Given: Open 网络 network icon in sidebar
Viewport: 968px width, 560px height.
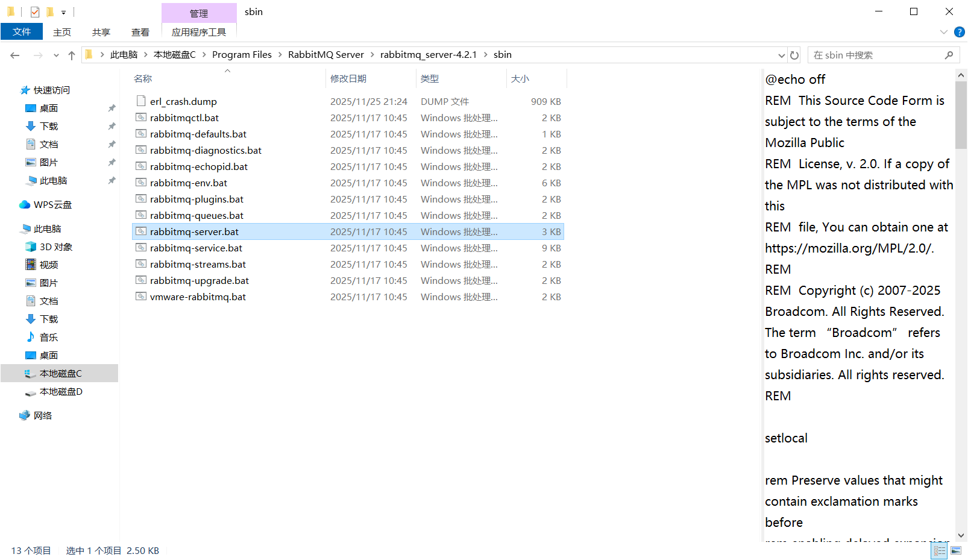Looking at the screenshot, I should 25,415.
